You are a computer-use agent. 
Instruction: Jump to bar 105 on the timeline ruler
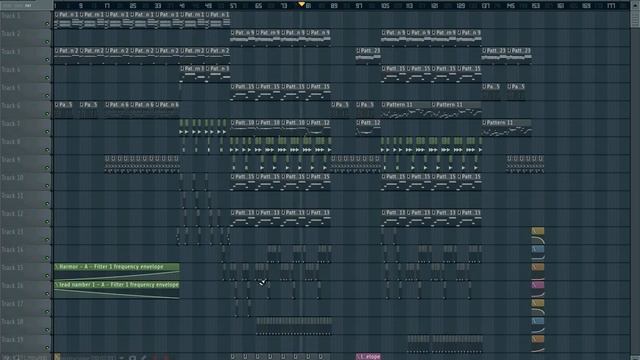385,6
